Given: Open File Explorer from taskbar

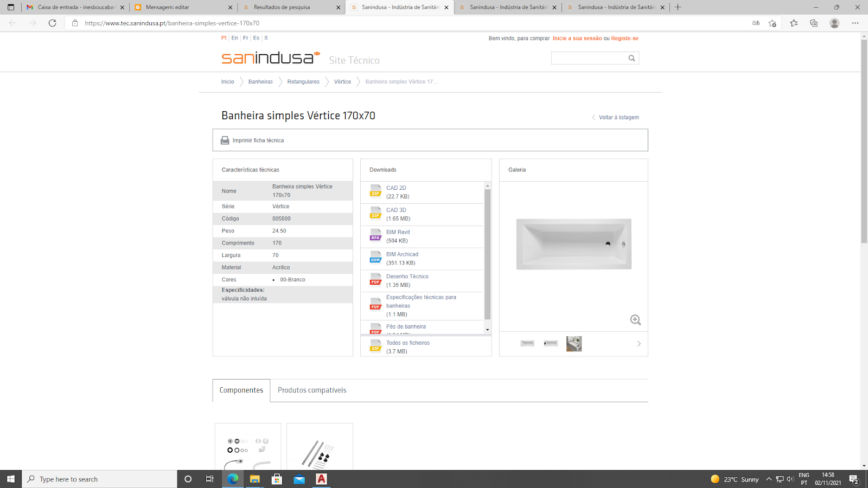Looking at the screenshot, I should click(254, 479).
